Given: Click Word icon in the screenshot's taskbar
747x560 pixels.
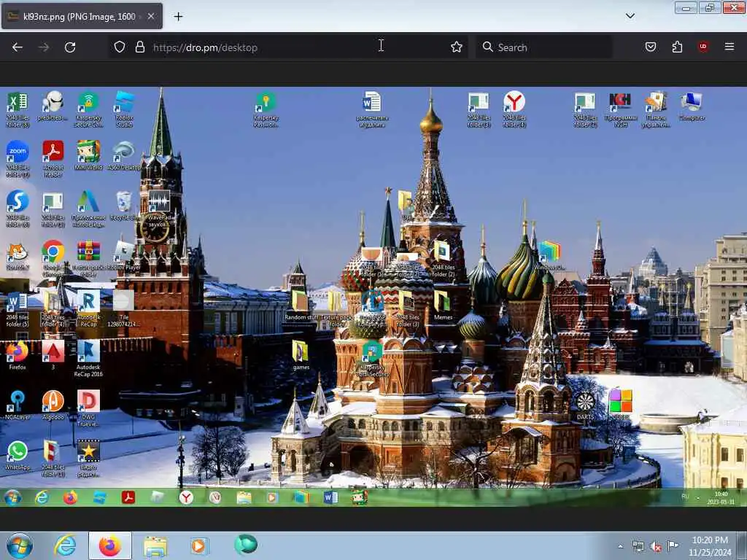Looking at the screenshot, I should click(330, 497).
